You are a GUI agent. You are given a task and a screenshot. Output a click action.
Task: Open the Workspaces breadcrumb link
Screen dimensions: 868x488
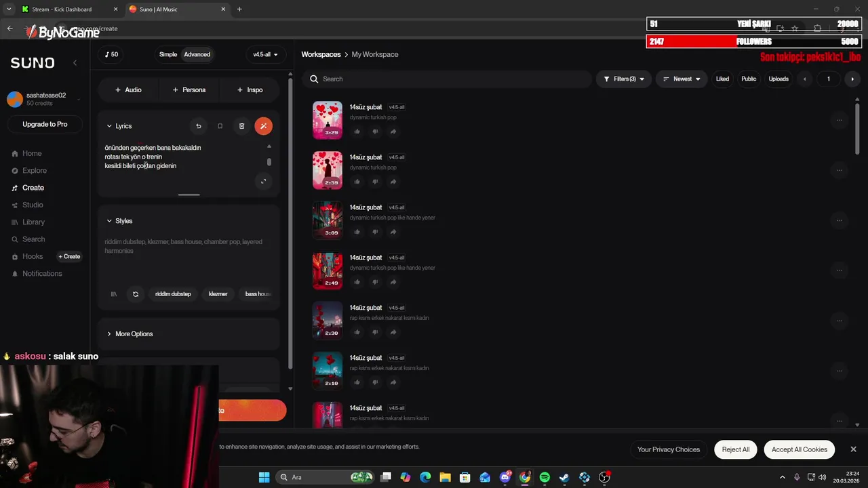click(x=321, y=54)
